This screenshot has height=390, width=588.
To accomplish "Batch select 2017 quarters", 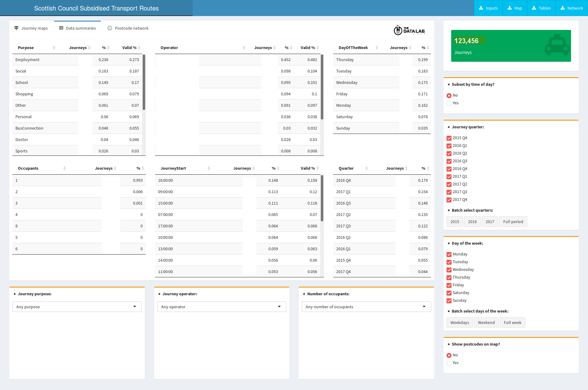I will pos(490,222).
